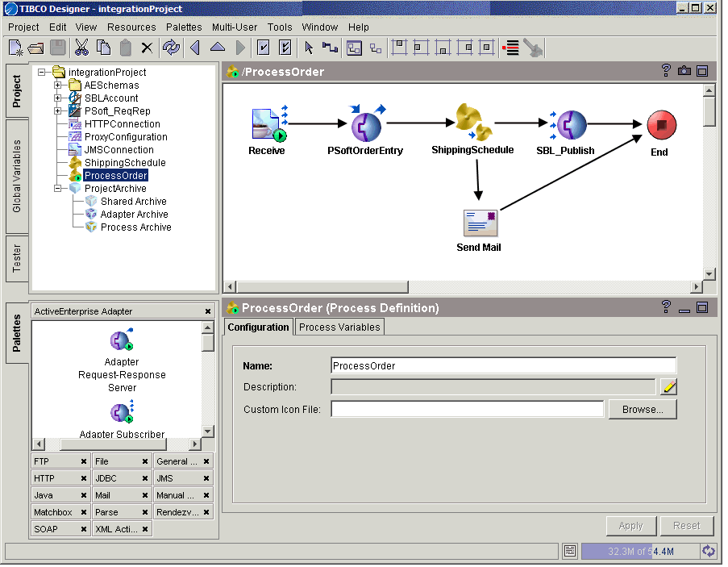Click the refresh icon in the toolbar
This screenshot has width=728, height=567.
(171, 48)
